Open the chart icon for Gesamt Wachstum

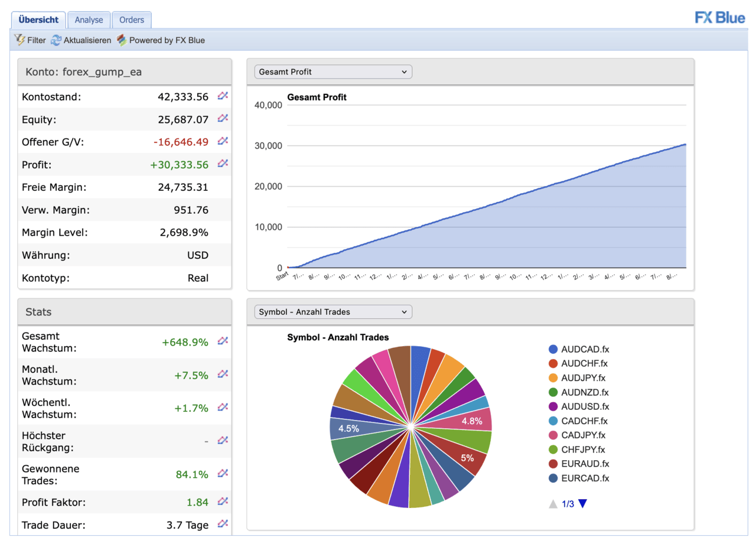click(x=221, y=341)
